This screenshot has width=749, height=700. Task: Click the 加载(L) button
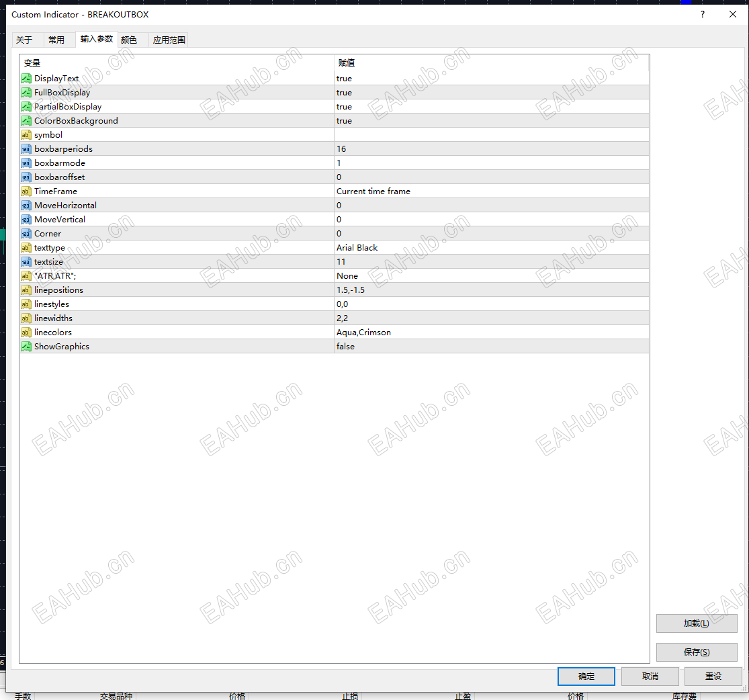(697, 623)
